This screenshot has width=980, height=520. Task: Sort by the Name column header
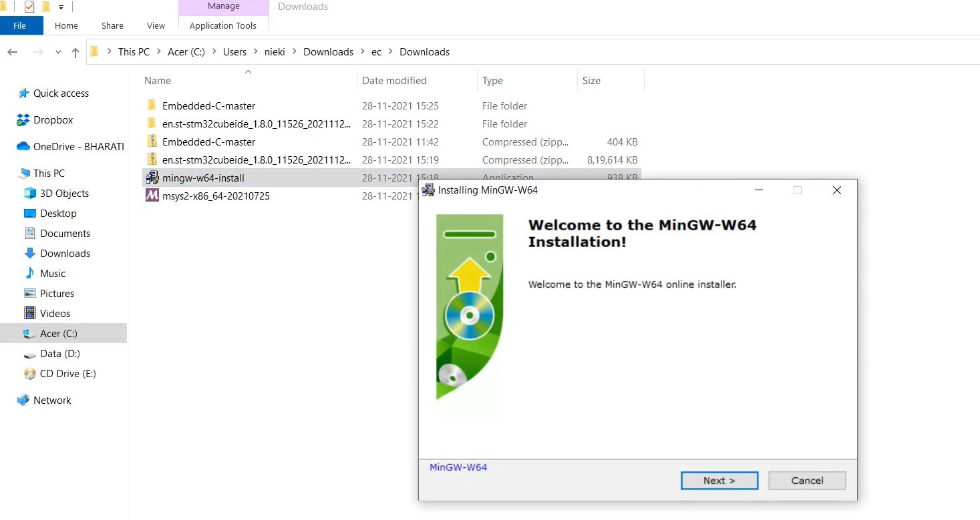pos(158,81)
